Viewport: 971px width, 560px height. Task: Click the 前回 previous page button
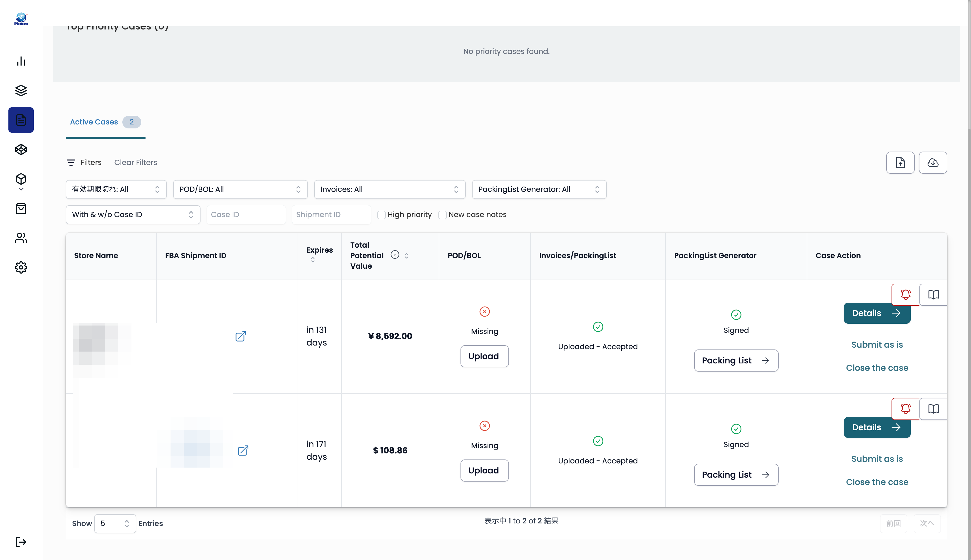point(893,523)
